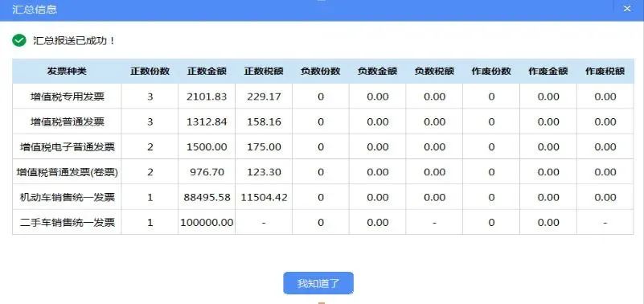Screen dimensions: 644x304
Task: Click the tax value 175.00
Action: [x=264, y=147]
